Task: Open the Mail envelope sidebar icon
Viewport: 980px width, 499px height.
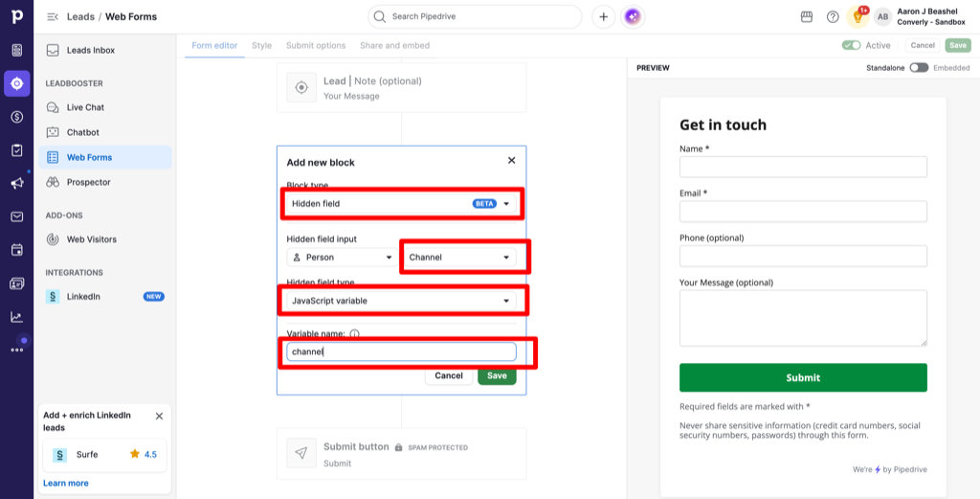Action: point(17,216)
